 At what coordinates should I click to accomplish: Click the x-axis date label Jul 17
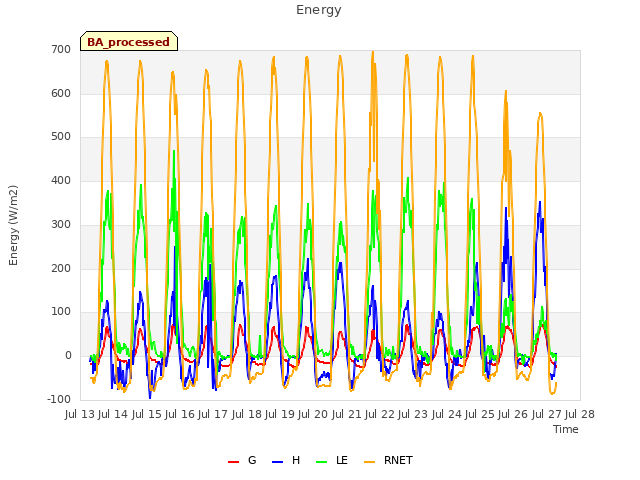213,414
